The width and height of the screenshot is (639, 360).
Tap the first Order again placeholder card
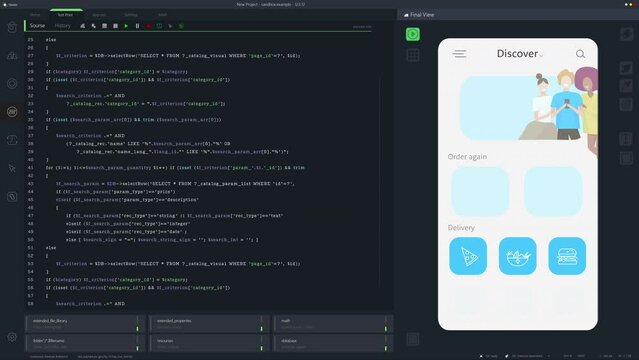click(x=480, y=191)
